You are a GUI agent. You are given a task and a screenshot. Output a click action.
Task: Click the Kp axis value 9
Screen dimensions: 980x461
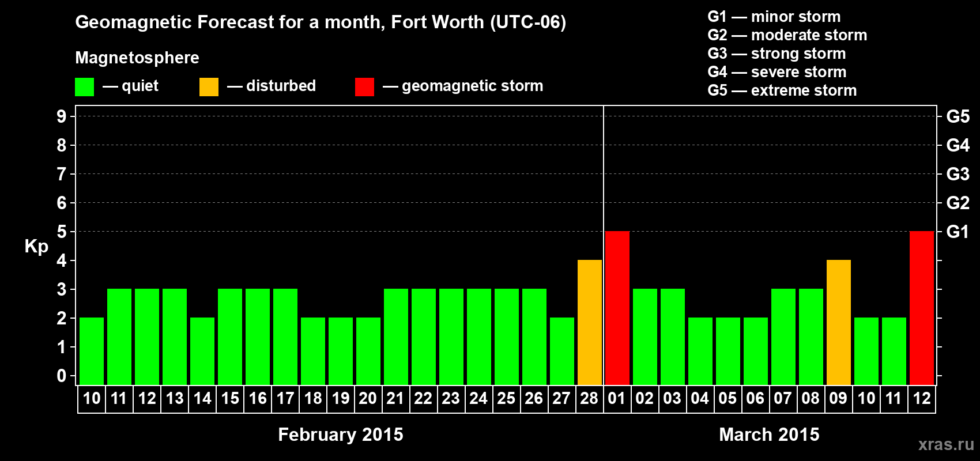pyautogui.click(x=62, y=116)
